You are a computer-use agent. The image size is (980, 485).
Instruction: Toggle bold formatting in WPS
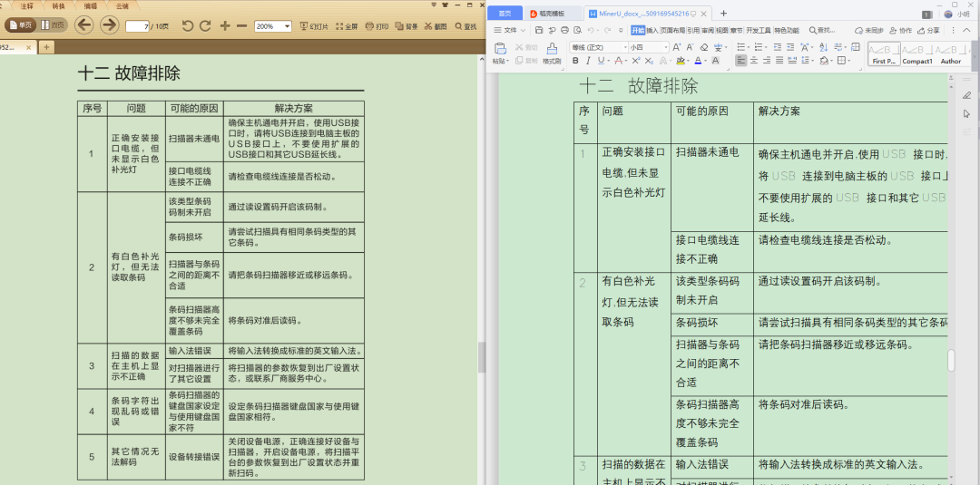click(x=575, y=61)
